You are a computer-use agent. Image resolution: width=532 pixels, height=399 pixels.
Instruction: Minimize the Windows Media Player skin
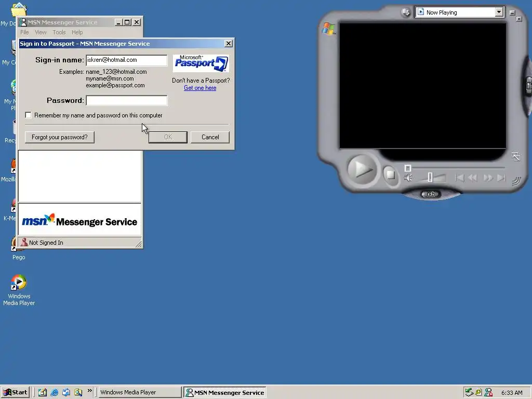(512, 13)
